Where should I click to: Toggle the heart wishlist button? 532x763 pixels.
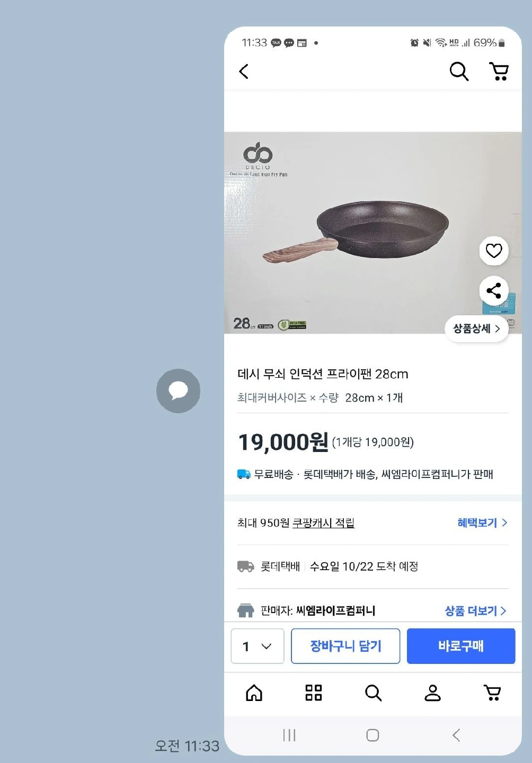[494, 251]
